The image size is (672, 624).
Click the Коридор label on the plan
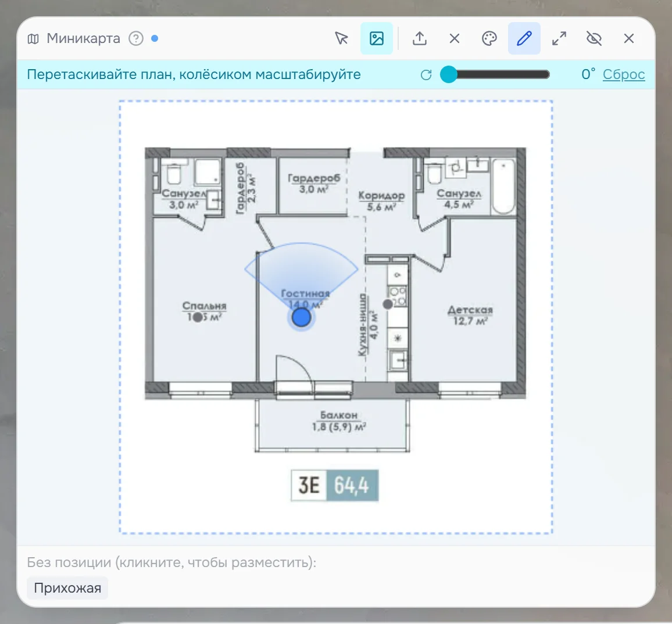(381, 201)
